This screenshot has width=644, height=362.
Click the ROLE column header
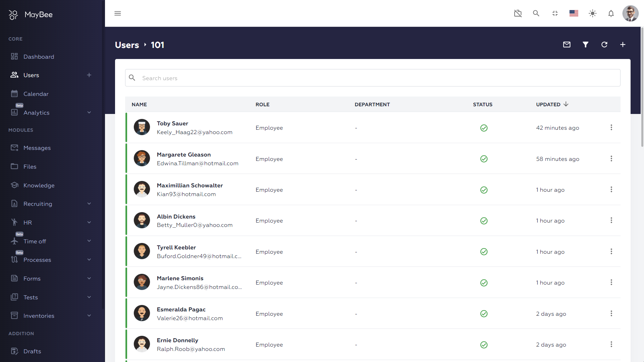[262, 105]
